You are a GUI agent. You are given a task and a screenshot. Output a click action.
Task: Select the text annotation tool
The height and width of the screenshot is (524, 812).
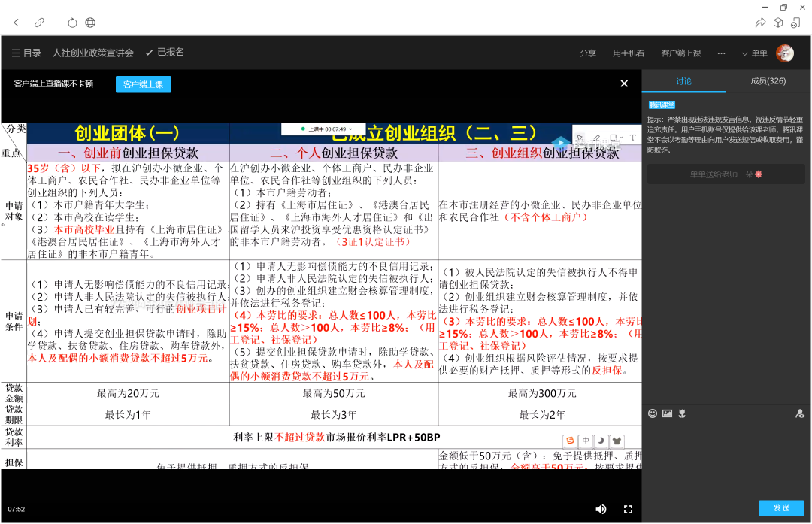point(632,138)
